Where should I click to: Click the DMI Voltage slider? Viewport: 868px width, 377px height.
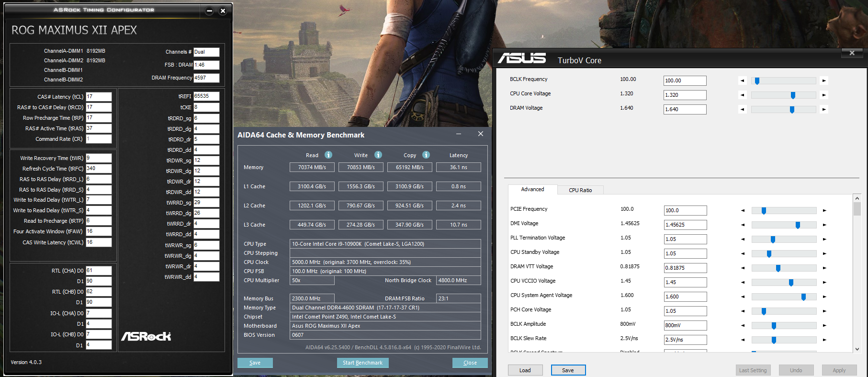pos(784,225)
